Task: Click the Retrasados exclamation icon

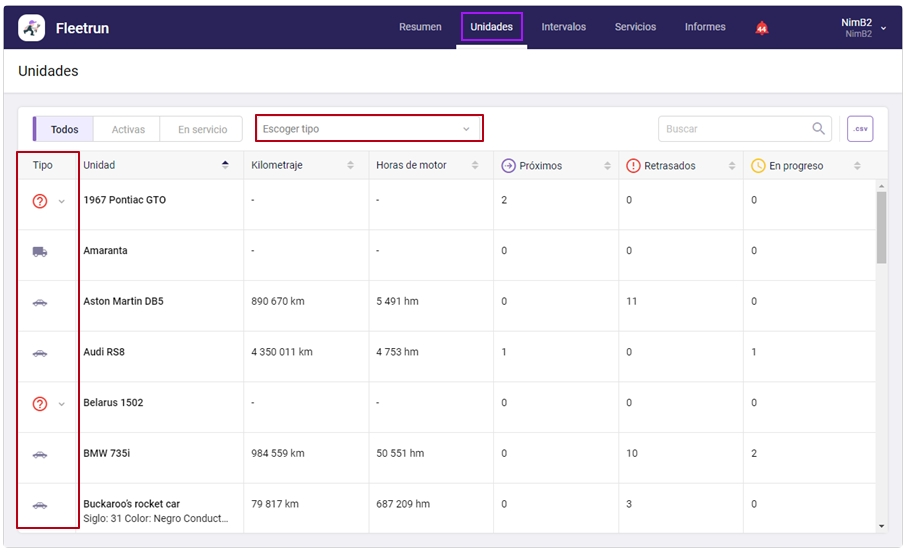Action: tap(633, 166)
